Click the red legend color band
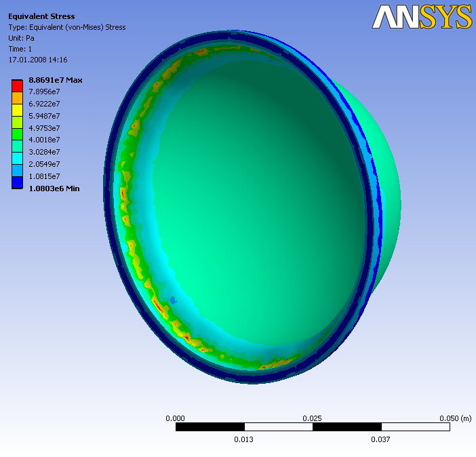This screenshot has width=476, height=457. tap(18, 86)
